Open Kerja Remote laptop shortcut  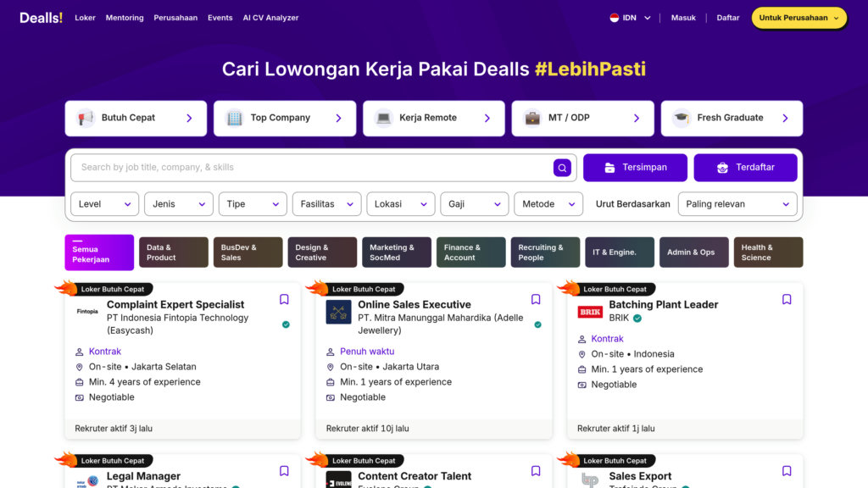click(433, 119)
